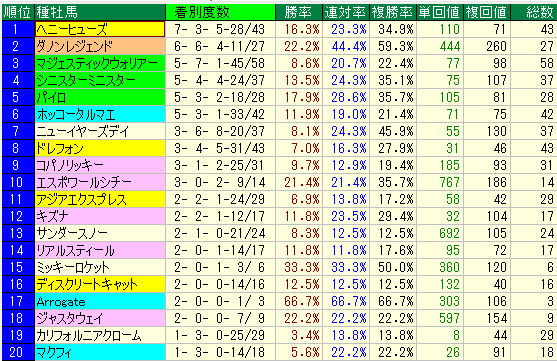The image size is (557, 361).
Task: Click the 種牡馬 column header
Action: tap(100, 12)
